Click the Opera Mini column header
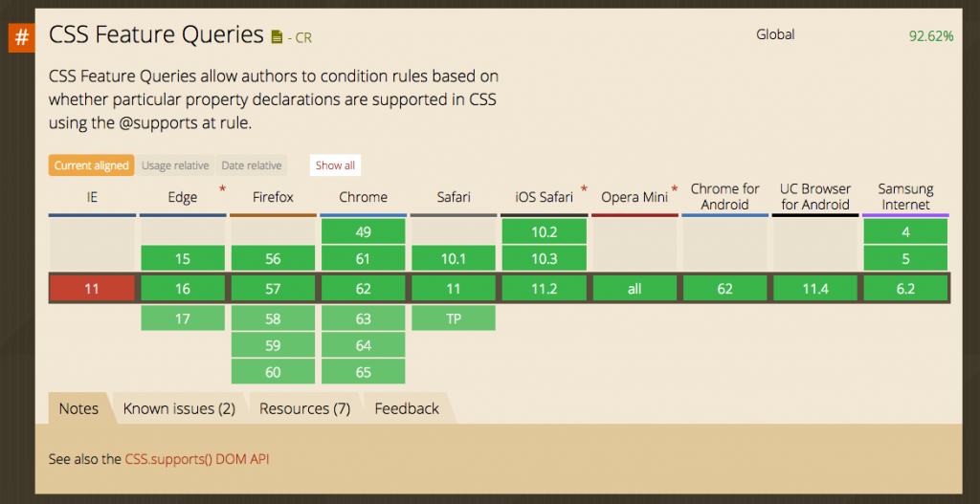Viewport: 980px width, 504px height. 635,197
